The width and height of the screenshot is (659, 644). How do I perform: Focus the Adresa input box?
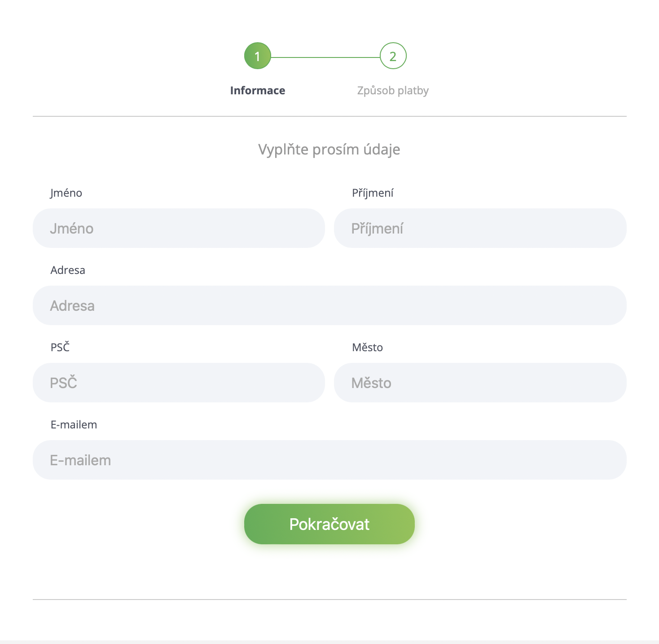click(329, 305)
